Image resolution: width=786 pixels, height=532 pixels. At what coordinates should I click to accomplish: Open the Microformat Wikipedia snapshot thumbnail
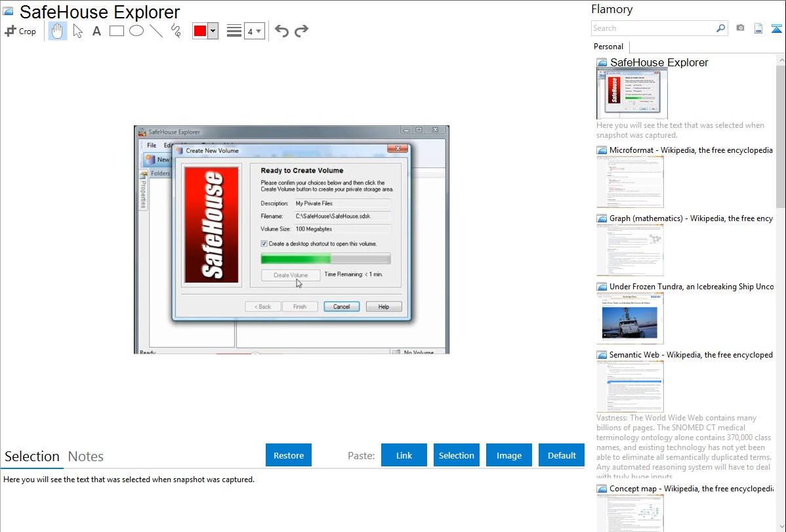point(630,182)
